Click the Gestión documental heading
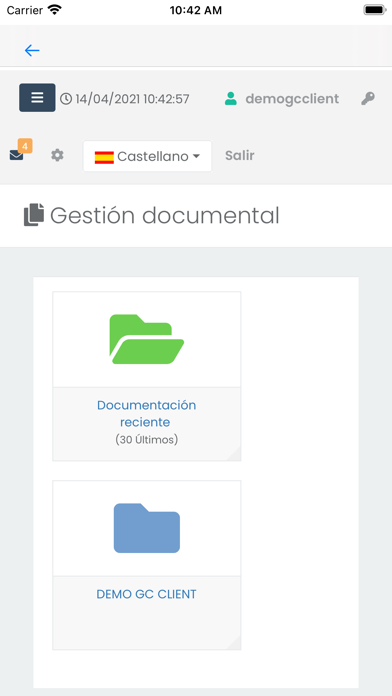Image resolution: width=392 pixels, height=696 pixels. (x=165, y=216)
